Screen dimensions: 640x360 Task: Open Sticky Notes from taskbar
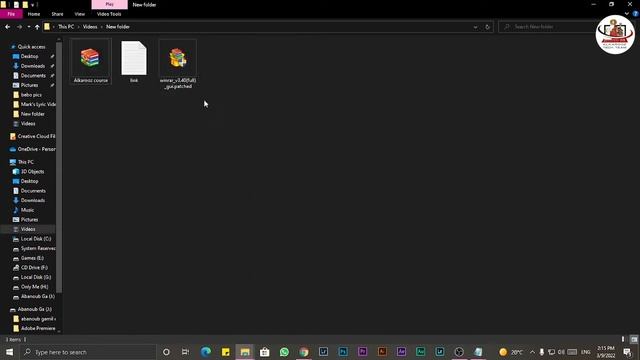pyautogui.click(x=225, y=352)
